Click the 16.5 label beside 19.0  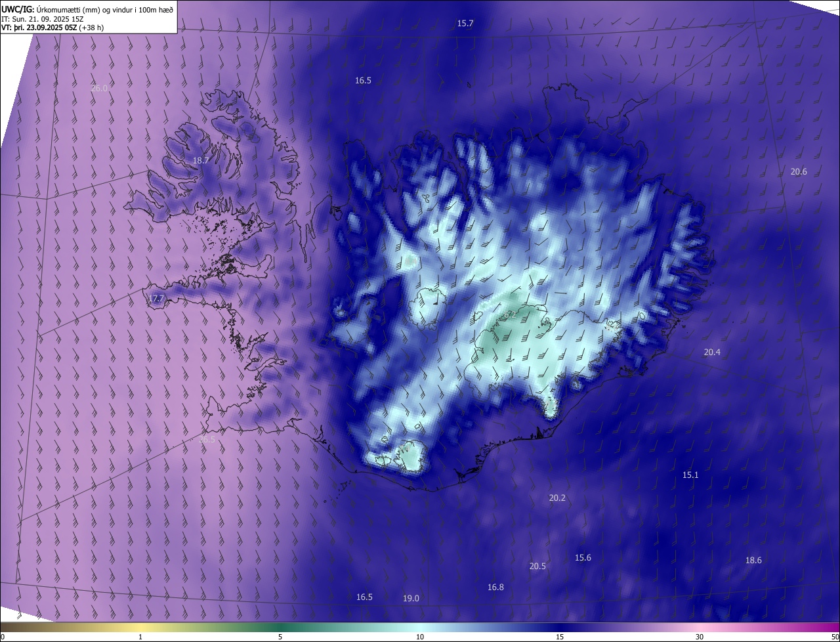(x=364, y=597)
